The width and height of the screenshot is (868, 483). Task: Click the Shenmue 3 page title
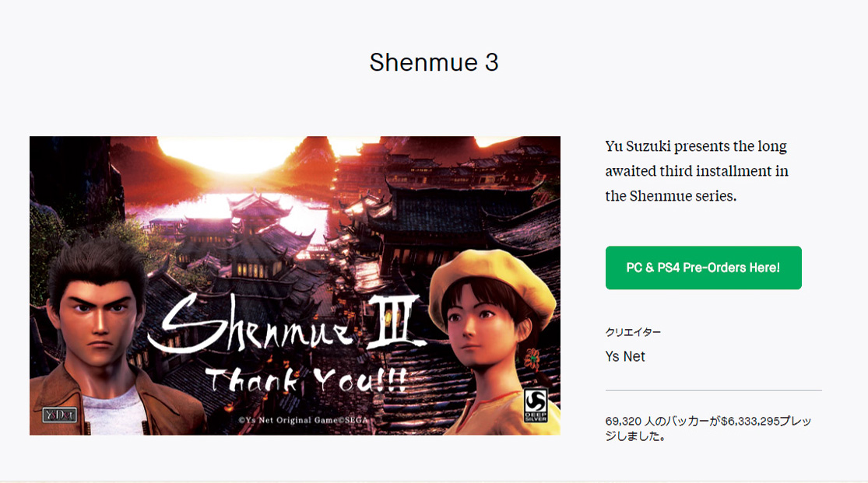434,62
